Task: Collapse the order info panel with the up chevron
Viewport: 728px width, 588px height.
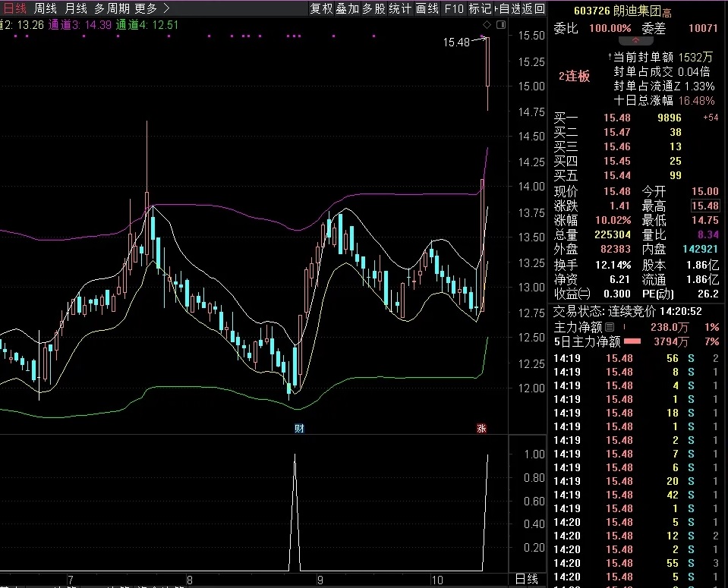Action: click(x=636, y=39)
